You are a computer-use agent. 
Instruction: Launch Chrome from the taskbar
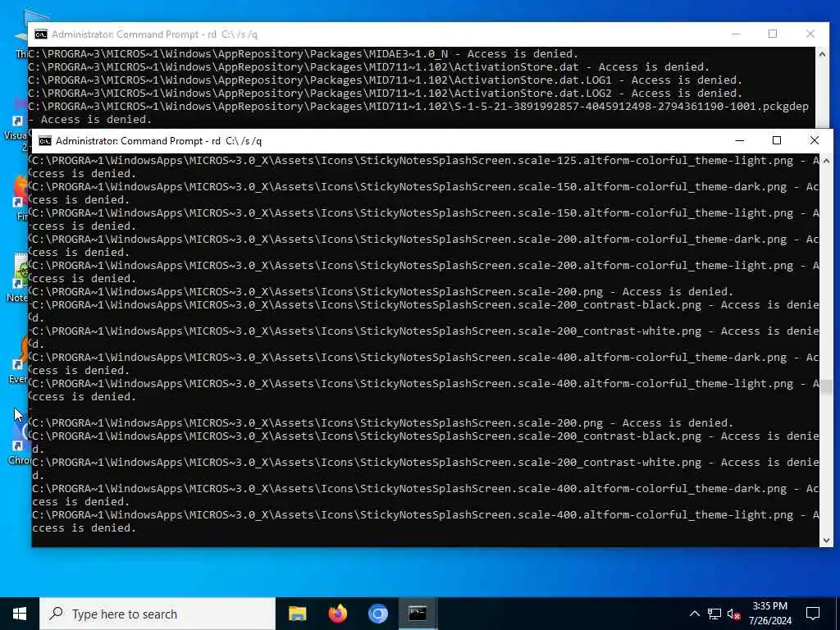coord(377,614)
